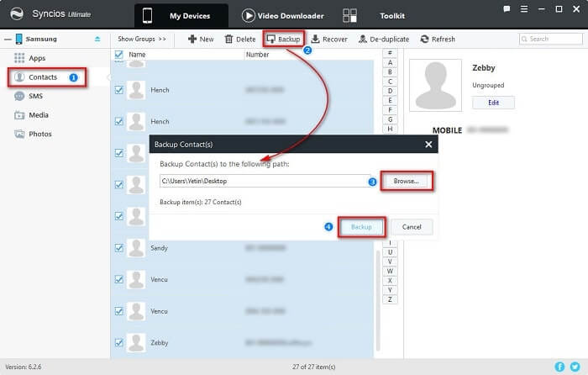Uncheck the second Vencu contact
The width and height of the screenshot is (588, 375).
[119, 311]
